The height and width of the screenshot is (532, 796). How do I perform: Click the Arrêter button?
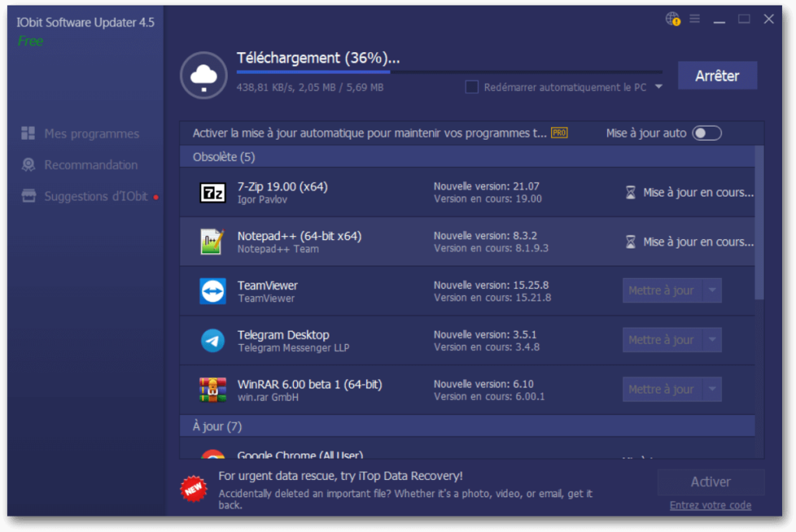(x=717, y=75)
